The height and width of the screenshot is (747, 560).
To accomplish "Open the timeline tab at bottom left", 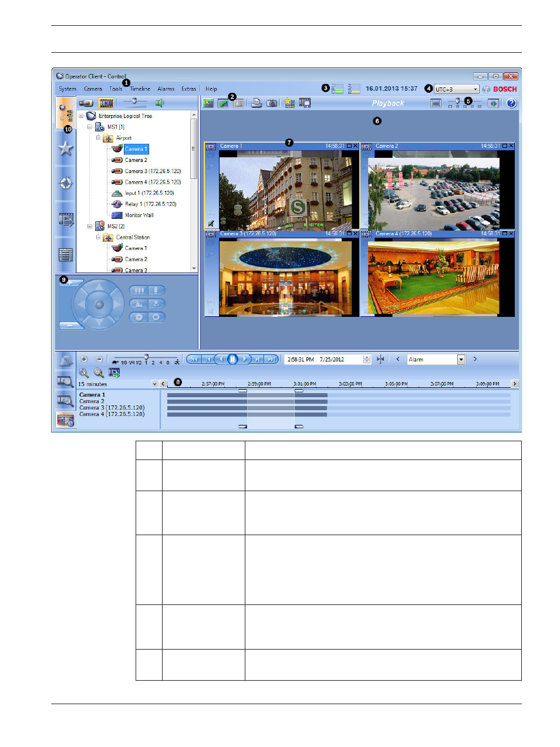I will [66, 420].
